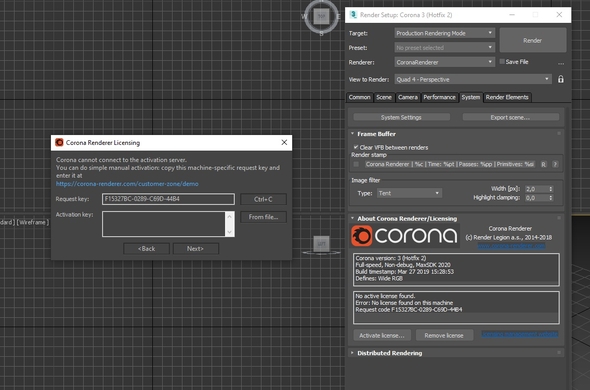Click the ViewCube top face in viewport
The height and width of the screenshot is (390, 590).
321,16
